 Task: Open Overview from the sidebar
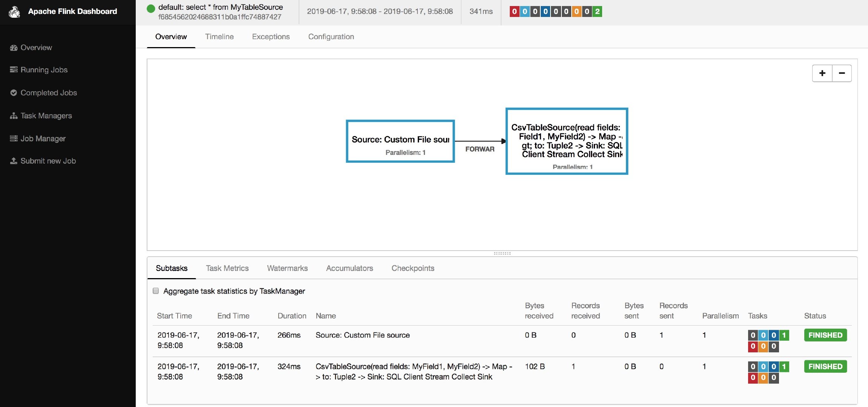click(36, 48)
